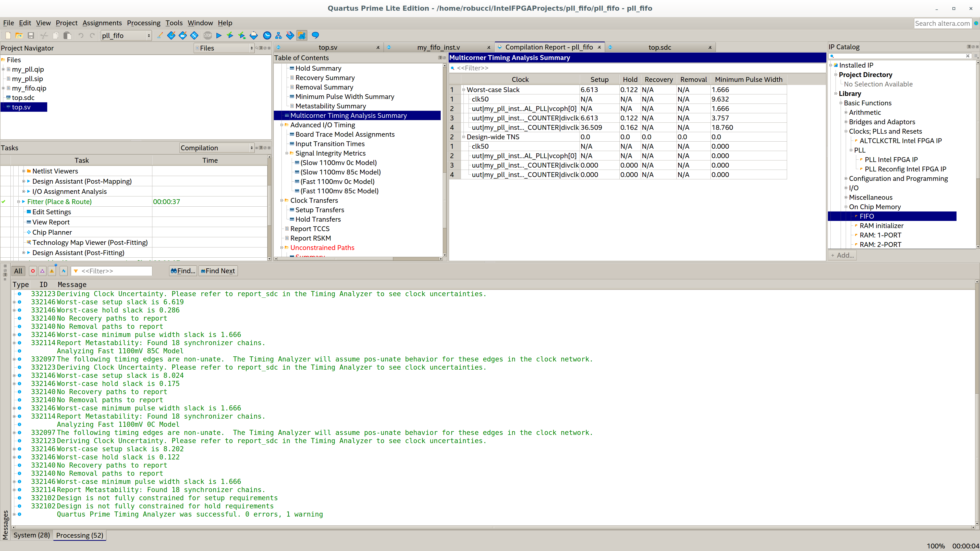Switch to the my_fifo_inst.v tab
Screen dimensions: 980x551
(x=438, y=47)
